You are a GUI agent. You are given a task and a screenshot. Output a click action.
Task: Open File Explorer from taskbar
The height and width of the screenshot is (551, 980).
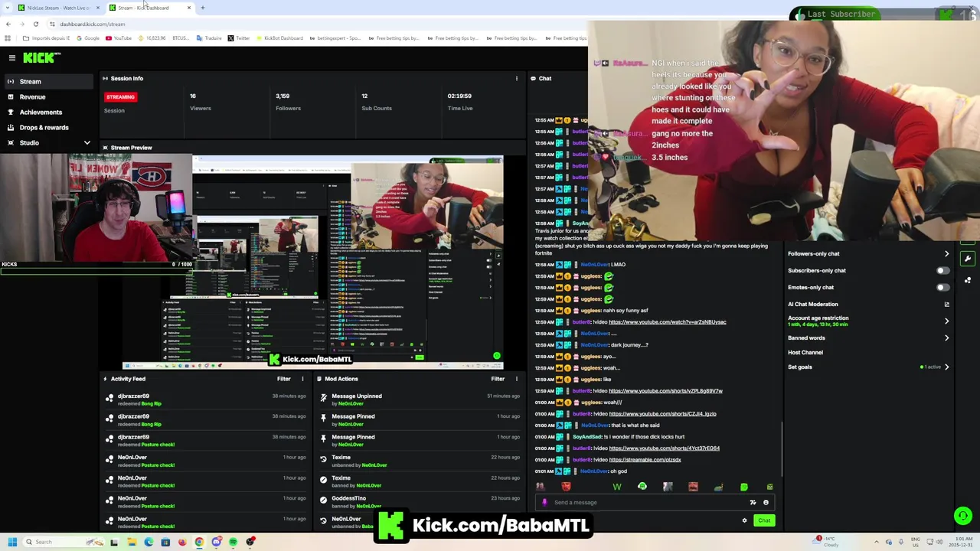tap(131, 542)
